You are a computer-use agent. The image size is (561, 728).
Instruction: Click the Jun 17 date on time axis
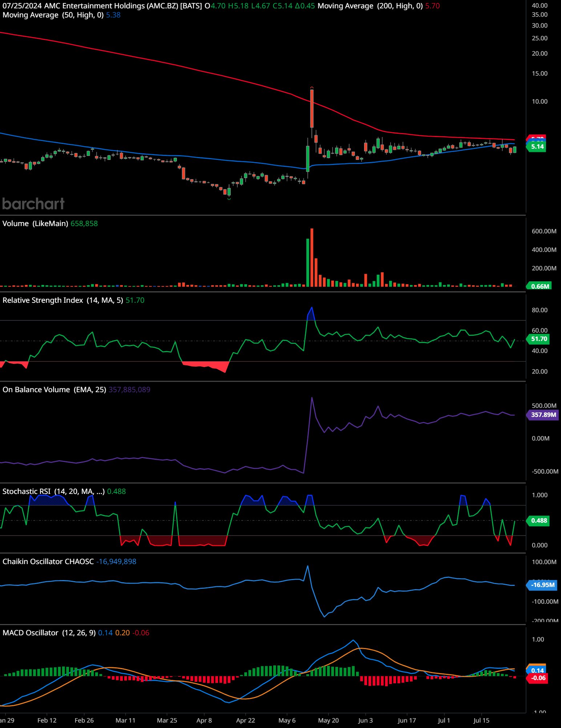click(407, 720)
